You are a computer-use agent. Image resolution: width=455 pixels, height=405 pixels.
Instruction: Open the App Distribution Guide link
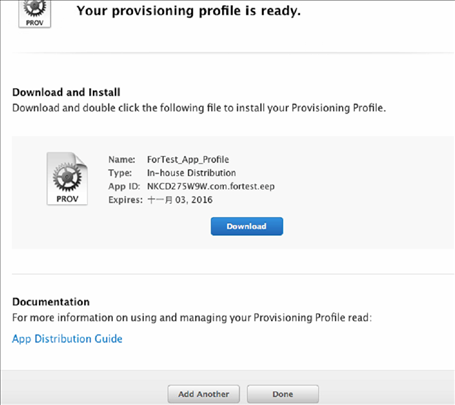(67, 339)
